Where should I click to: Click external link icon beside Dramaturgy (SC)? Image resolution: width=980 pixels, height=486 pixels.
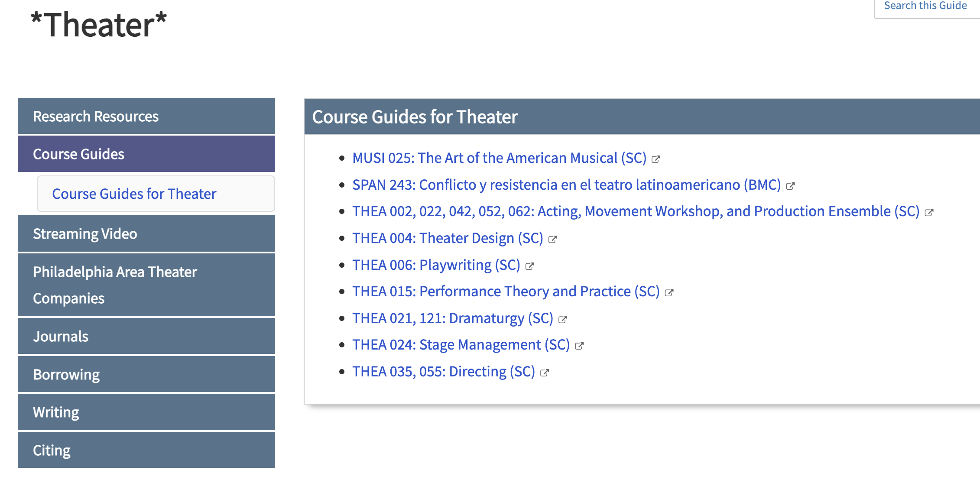click(562, 319)
